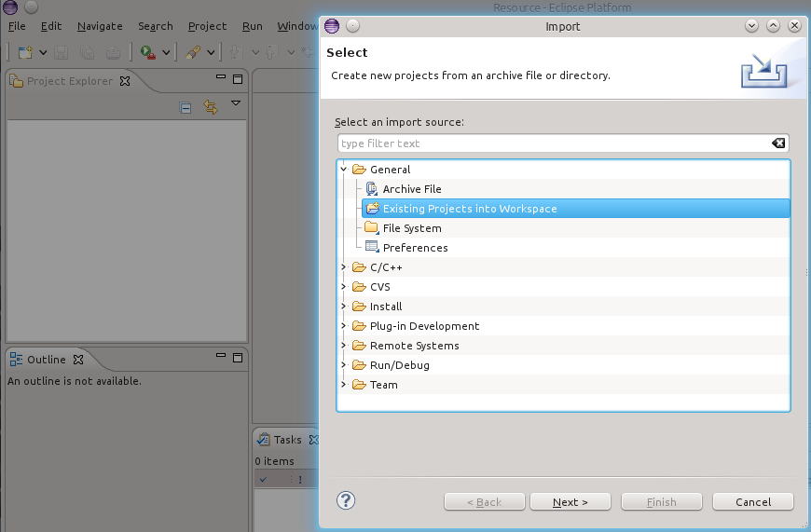The width and height of the screenshot is (811, 532).
Task: Select Archive File import source
Action: point(411,189)
